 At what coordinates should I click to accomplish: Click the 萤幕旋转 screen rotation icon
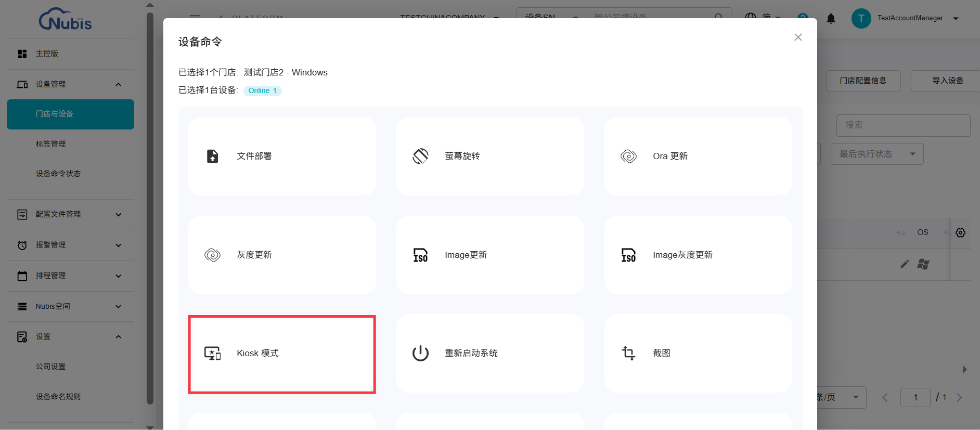point(420,156)
